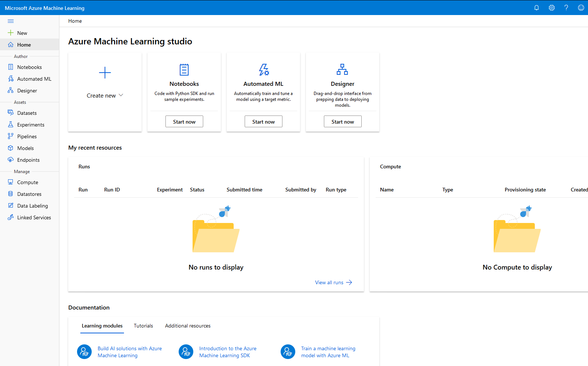Image resolution: width=588 pixels, height=366 pixels.
Task: Switch to the Tutorials tab
Action: click(143, 326)
